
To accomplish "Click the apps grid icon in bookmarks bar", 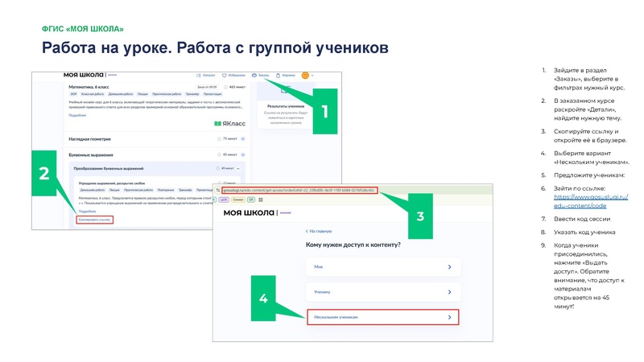I will pos(260,200).
